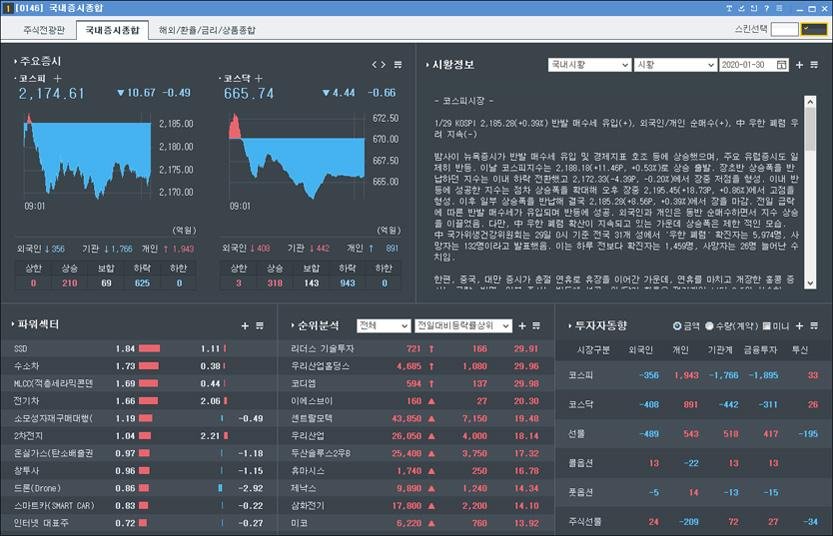This screenshot has width=833, height=536.
Task: Toggle the 미니 checkbox
Action: click(x=766, y=326)
